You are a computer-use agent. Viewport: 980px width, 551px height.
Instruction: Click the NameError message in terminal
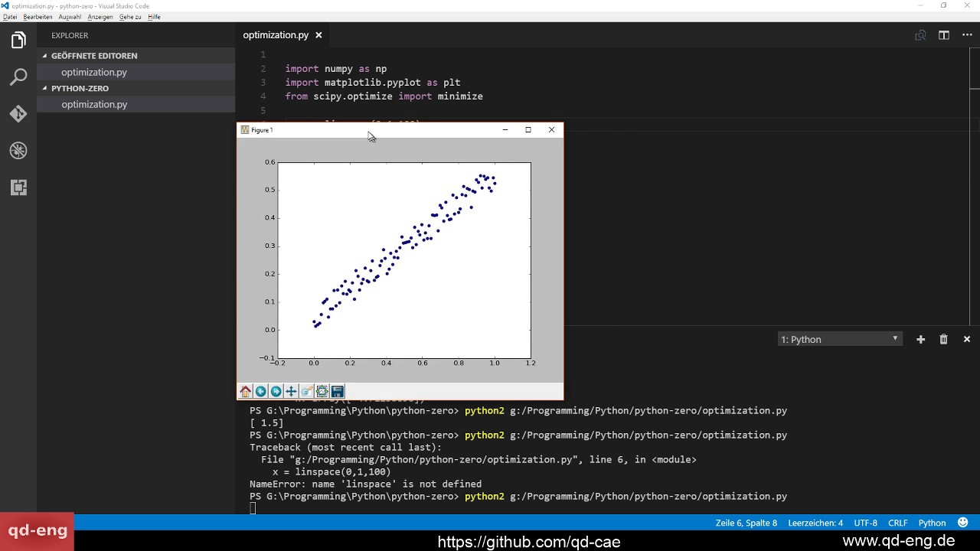click(365, 484)
